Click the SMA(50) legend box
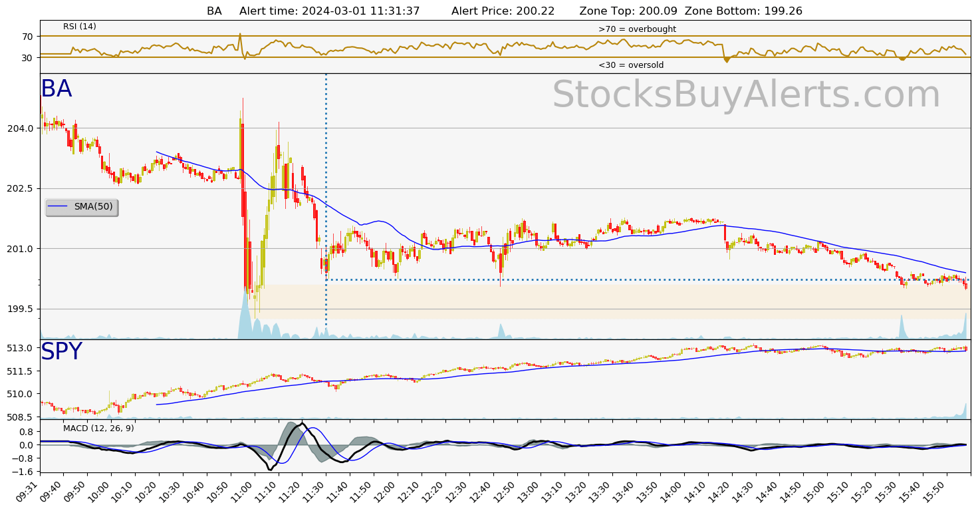980x511 pixels. 81,207
